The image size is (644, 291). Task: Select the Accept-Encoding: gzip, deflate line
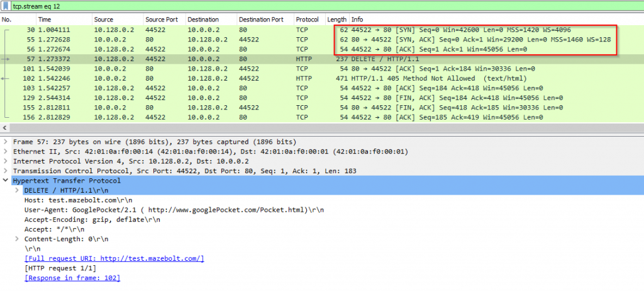click(92, 219)
